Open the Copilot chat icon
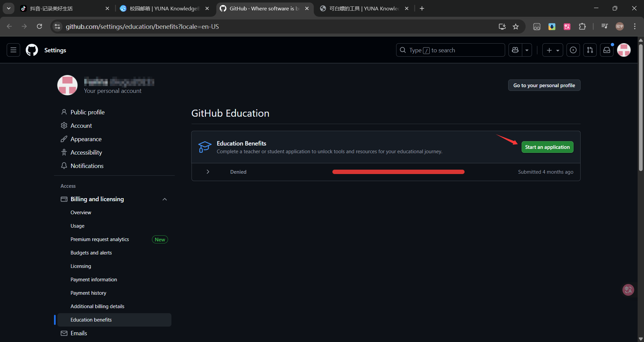 click(515, 50)
